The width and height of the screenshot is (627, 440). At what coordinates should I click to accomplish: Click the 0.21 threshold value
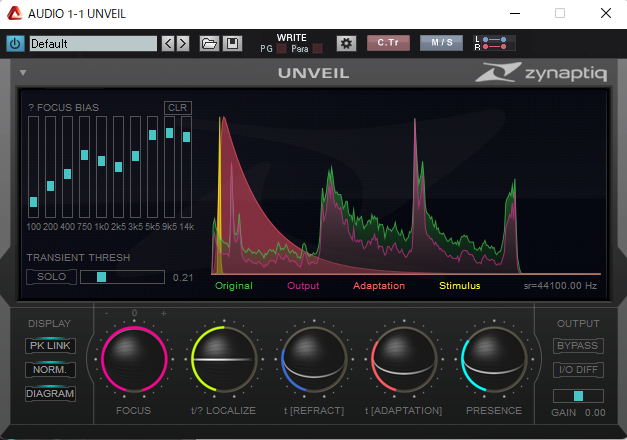click(x=183, y=278)
